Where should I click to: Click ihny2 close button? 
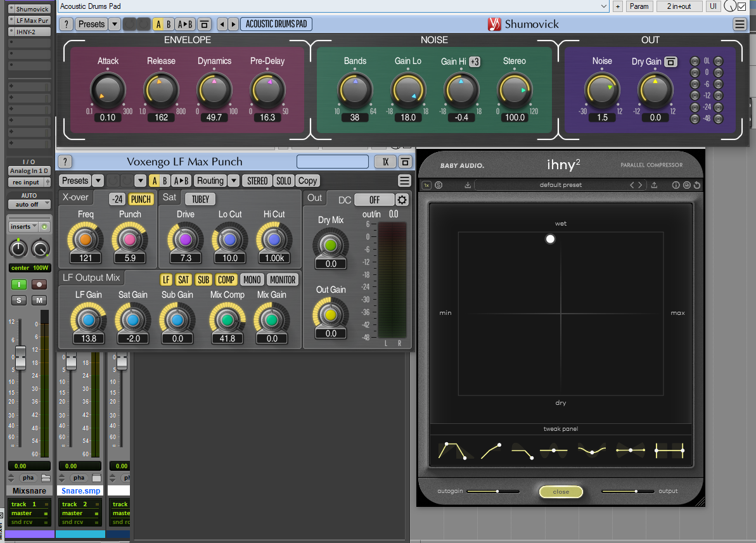click(x=561, y=492)
